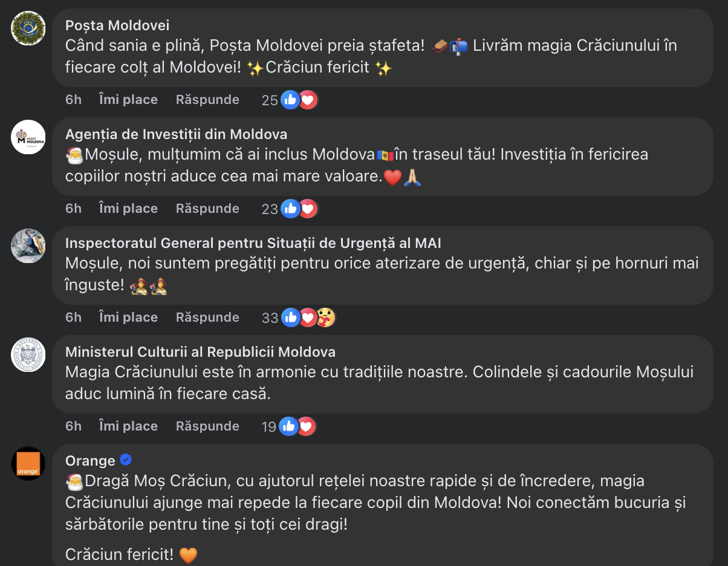Open reactions on Ministerul Culturii comment
Viewport: 728px width, 566px height.
(x=297, y=426)
